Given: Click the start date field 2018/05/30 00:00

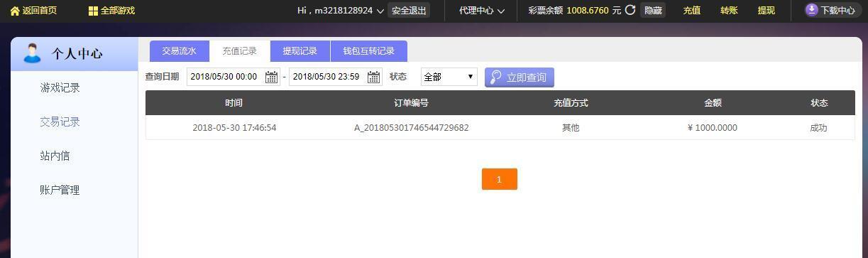Looking at the screenshot, I should tap(233, 77).
